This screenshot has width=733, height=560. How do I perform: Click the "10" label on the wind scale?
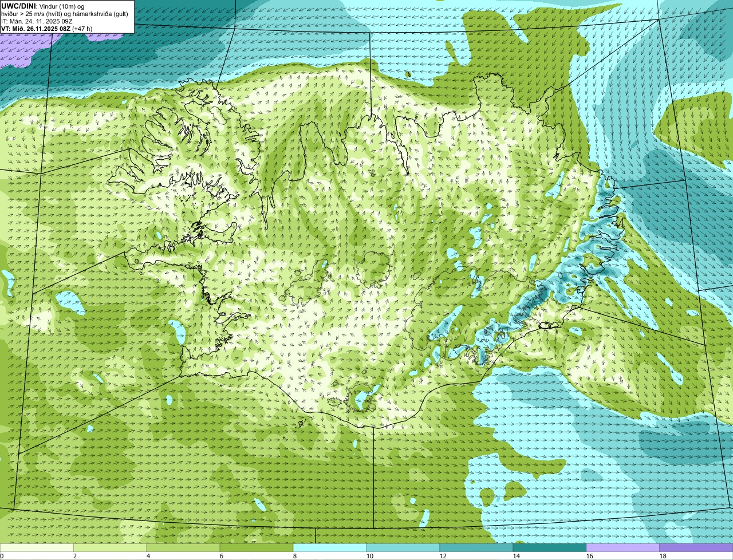[370, 556]
